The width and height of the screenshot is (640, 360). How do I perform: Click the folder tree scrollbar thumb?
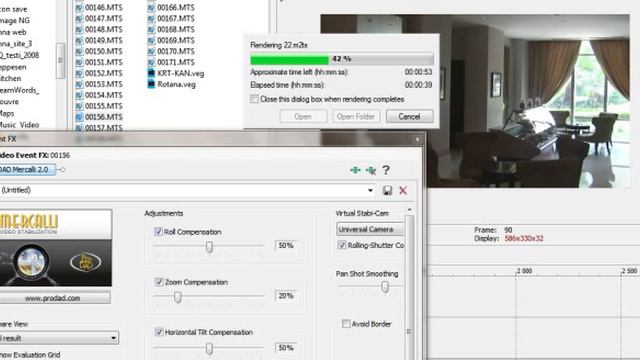point(60,60)
